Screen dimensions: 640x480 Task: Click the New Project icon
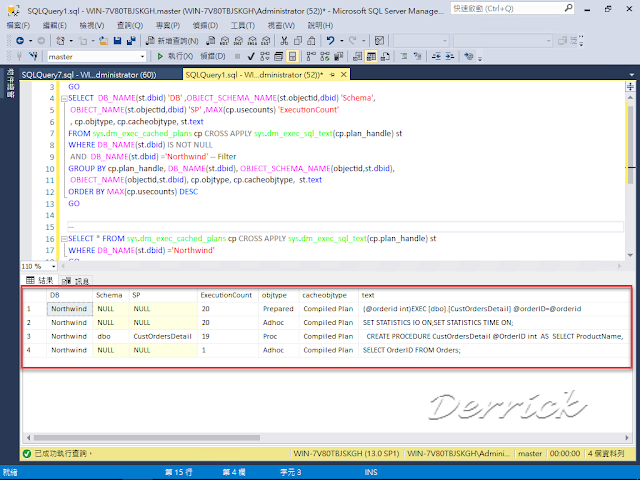(60, 40)
